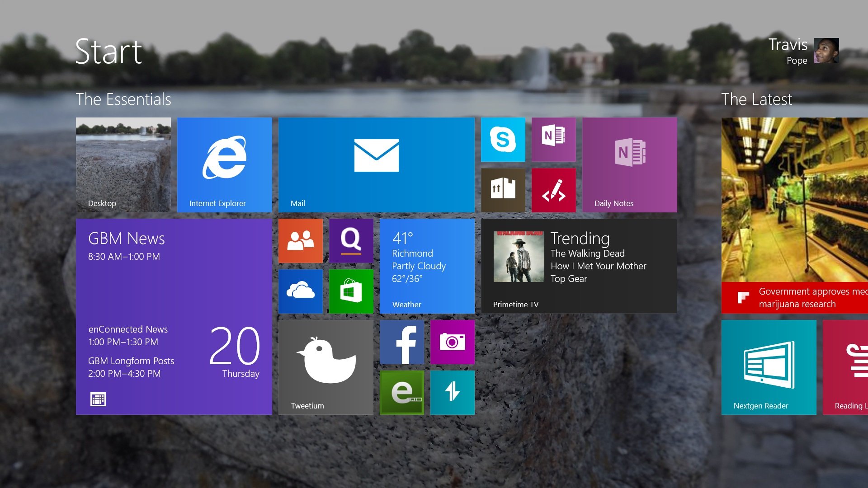Click 'The Walking Dead' trending entry
The image size is (868, 488).
pos(588,253)
